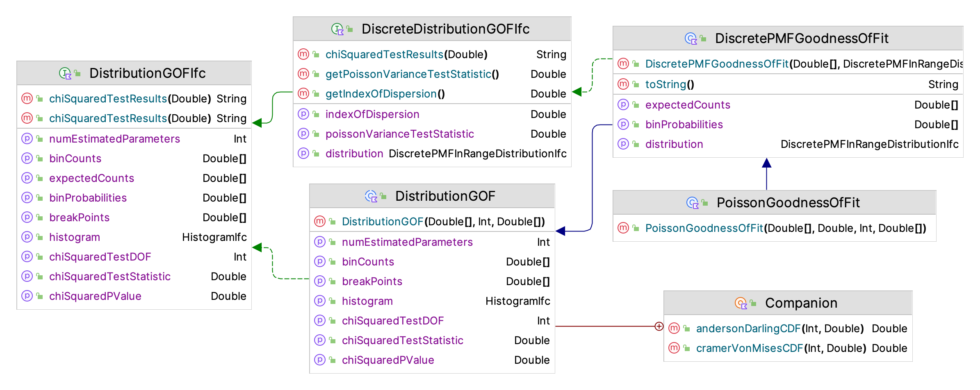The image size is (980, 390).
Task: Click property icon of chiSquaredPValue in DistributionGOF
Action: click(320, 360)
